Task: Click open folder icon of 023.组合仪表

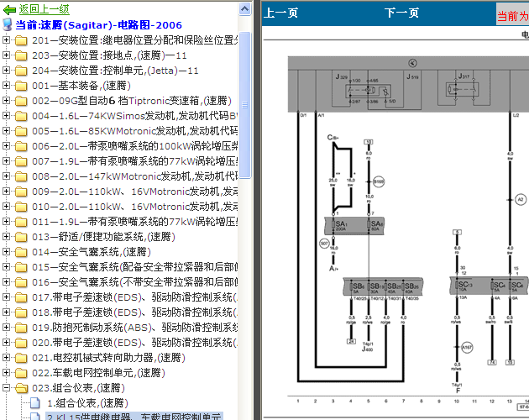Action: [21, 388]
